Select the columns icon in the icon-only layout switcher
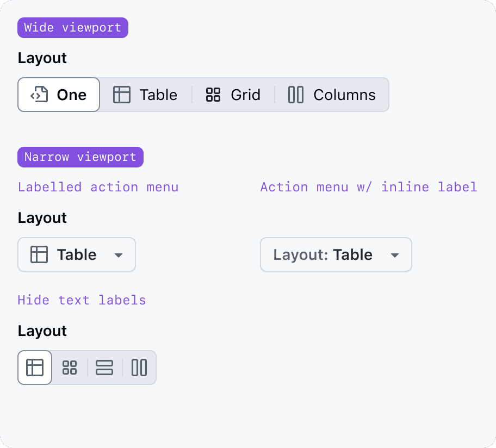The width and height of the screenshot is (496, 448). [x=139, y=368]
